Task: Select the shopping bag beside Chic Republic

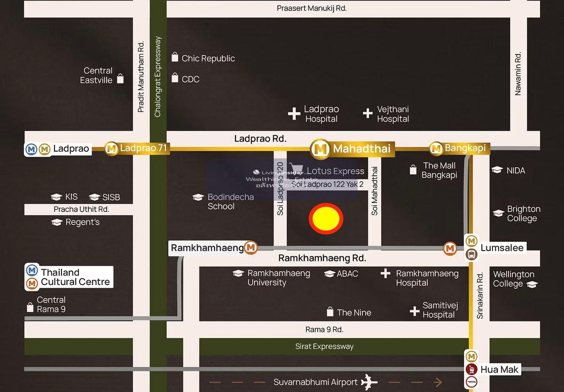Action: [x=175, y=57]
